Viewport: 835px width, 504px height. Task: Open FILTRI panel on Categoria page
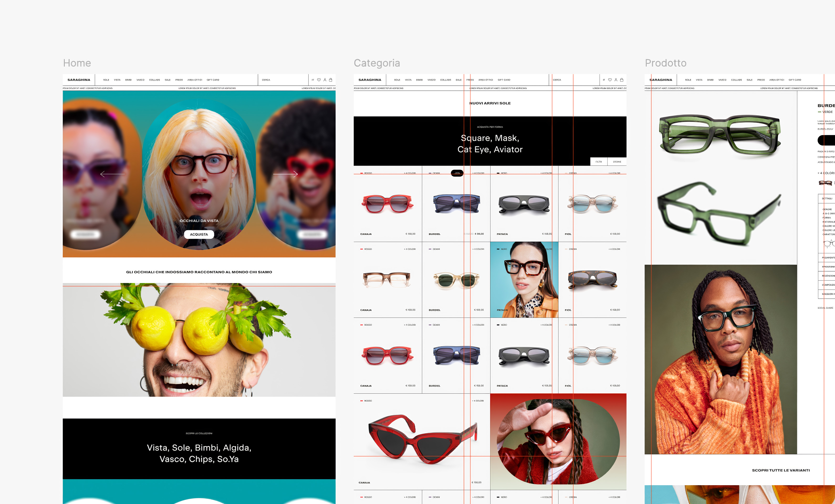coord(599,162)
